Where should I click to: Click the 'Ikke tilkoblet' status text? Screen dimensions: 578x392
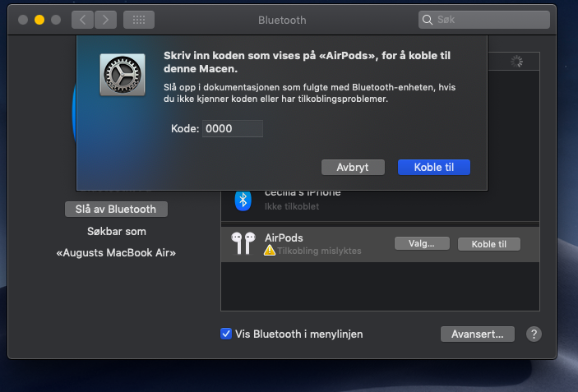pyautogui.click(x=292, y=206)
